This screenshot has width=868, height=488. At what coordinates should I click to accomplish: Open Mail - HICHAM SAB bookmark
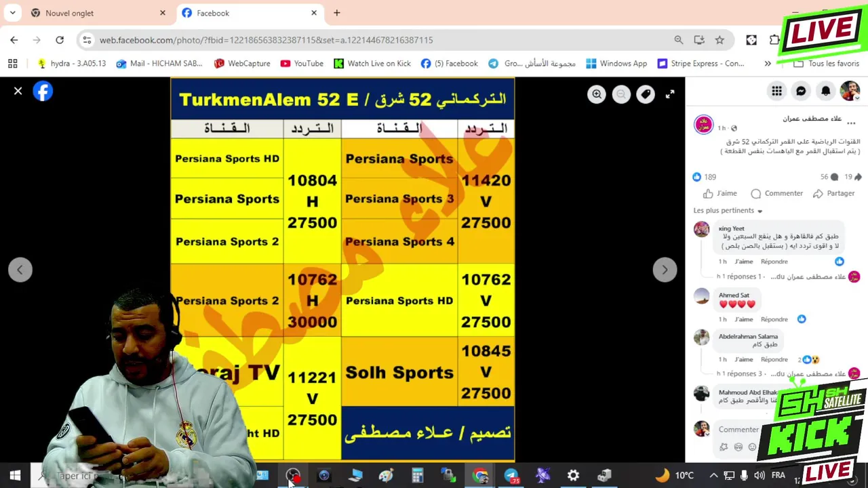159,63
